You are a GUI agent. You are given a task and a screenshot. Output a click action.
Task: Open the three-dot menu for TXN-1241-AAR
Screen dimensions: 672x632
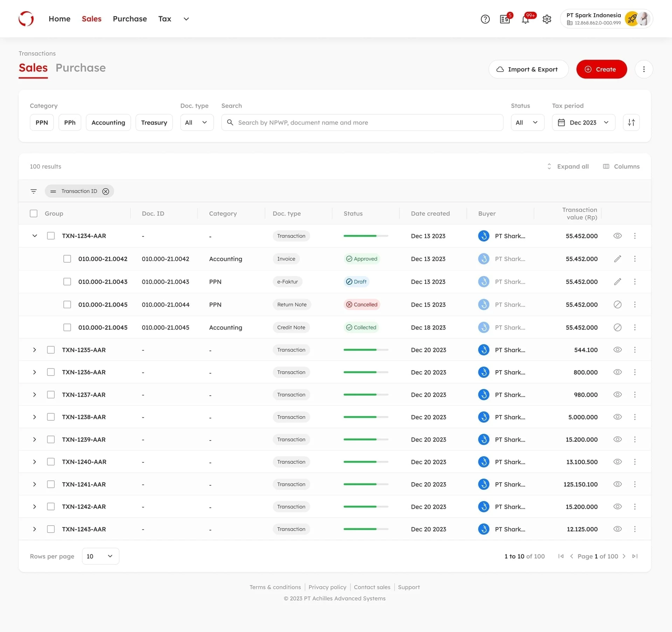pos(635,484)
